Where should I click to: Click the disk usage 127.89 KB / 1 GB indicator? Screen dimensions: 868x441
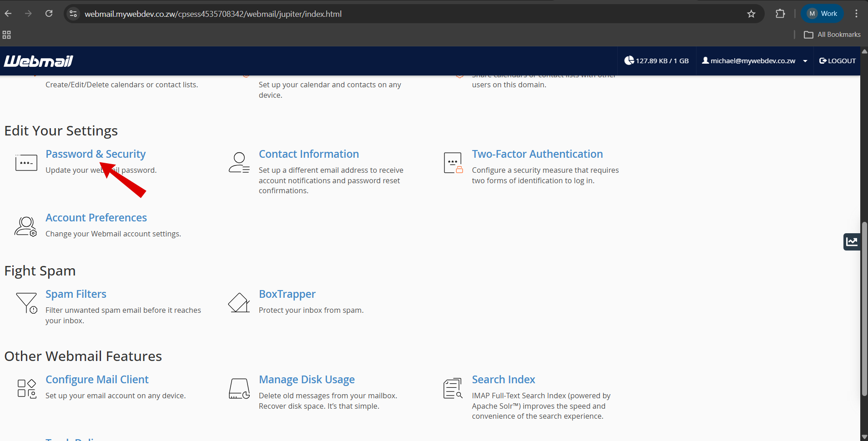coord(656,61)
